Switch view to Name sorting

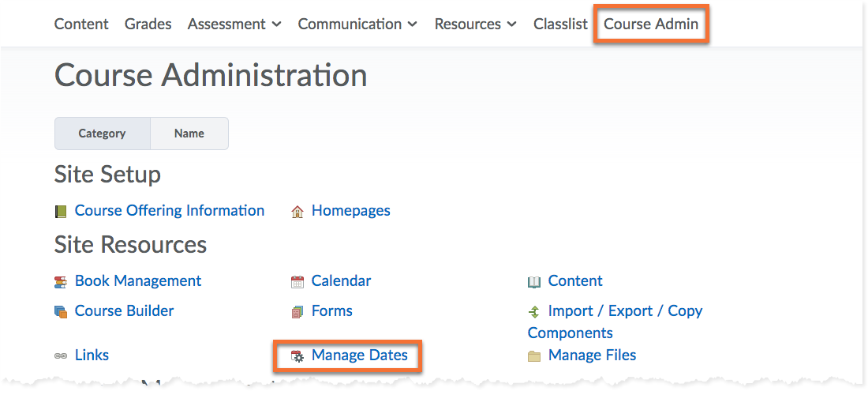pos(189,134)
